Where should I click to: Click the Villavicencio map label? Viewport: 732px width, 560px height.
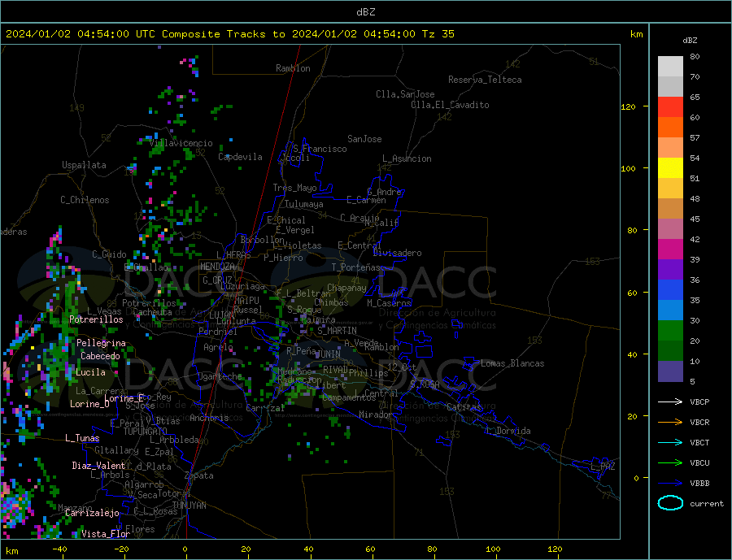click(181, 143)
